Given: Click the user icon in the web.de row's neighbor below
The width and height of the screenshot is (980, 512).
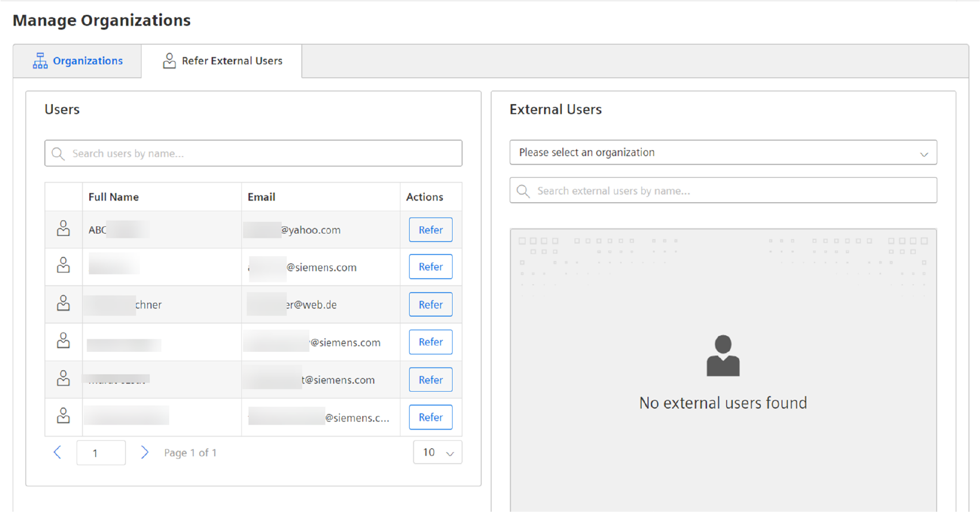Looking at the screenshot, I should coord(63,341).
